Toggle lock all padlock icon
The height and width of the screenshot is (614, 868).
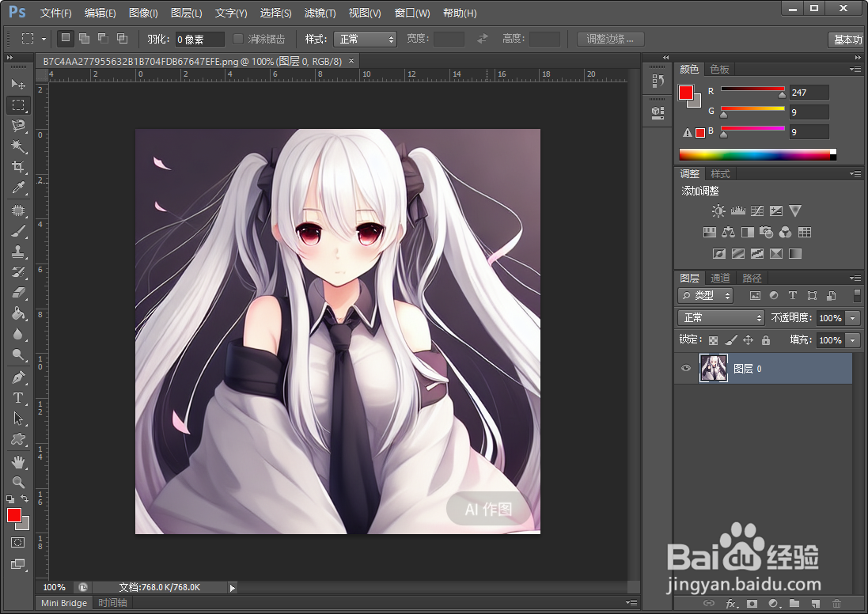coord(766,340)
